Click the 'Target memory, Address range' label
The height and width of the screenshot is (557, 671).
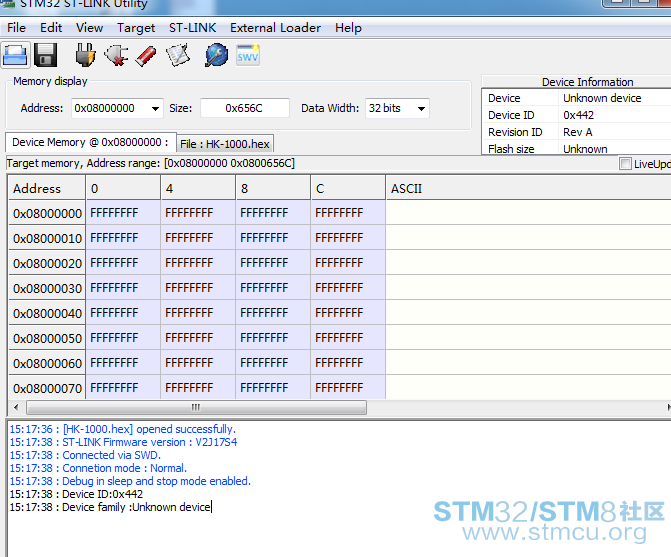151,163
